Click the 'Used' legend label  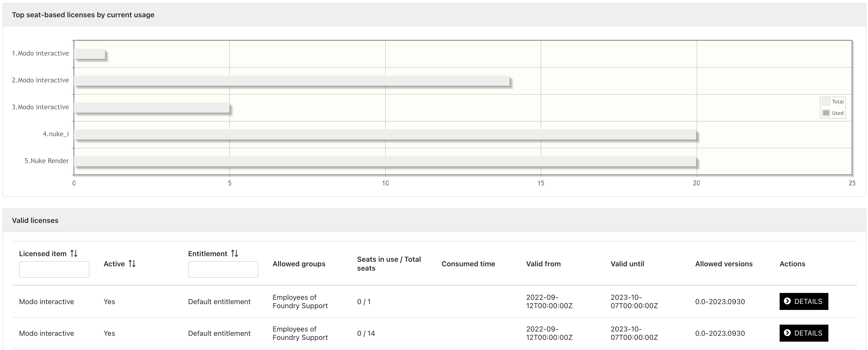838,113
